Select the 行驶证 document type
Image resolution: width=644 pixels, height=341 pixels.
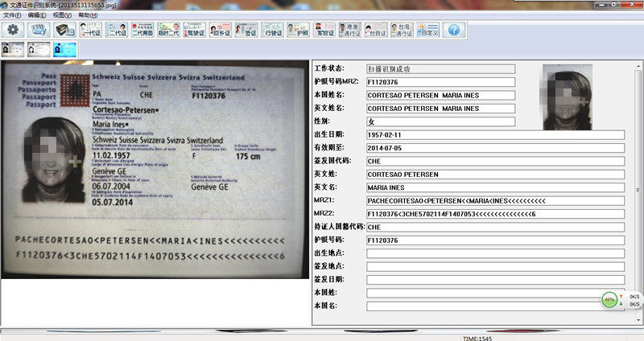(272, 30)
